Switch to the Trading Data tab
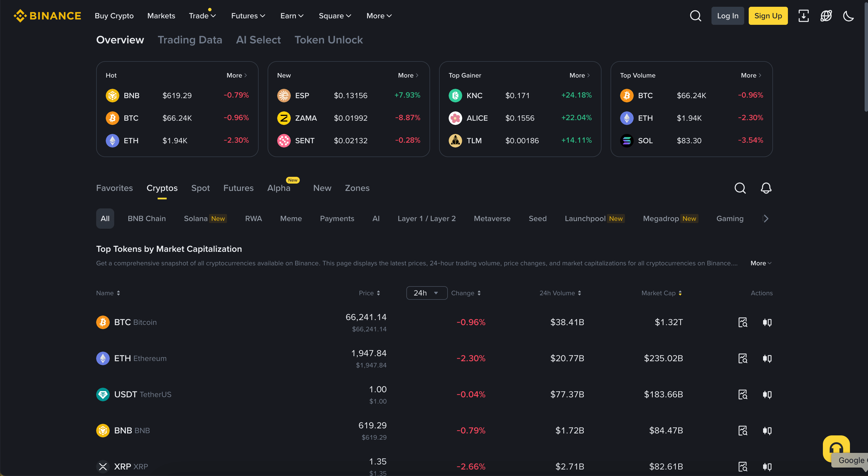 190,40
